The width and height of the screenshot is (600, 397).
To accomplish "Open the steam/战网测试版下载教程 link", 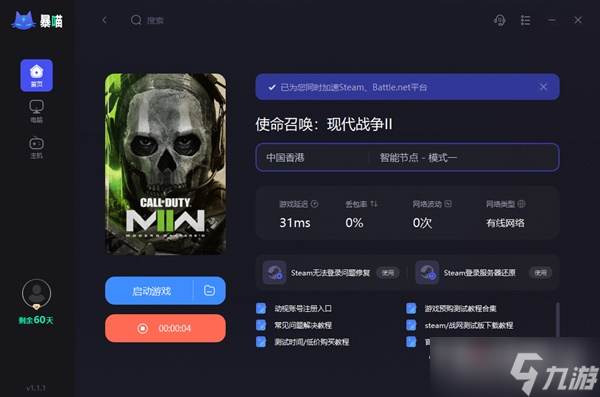I will click(469, 325).
